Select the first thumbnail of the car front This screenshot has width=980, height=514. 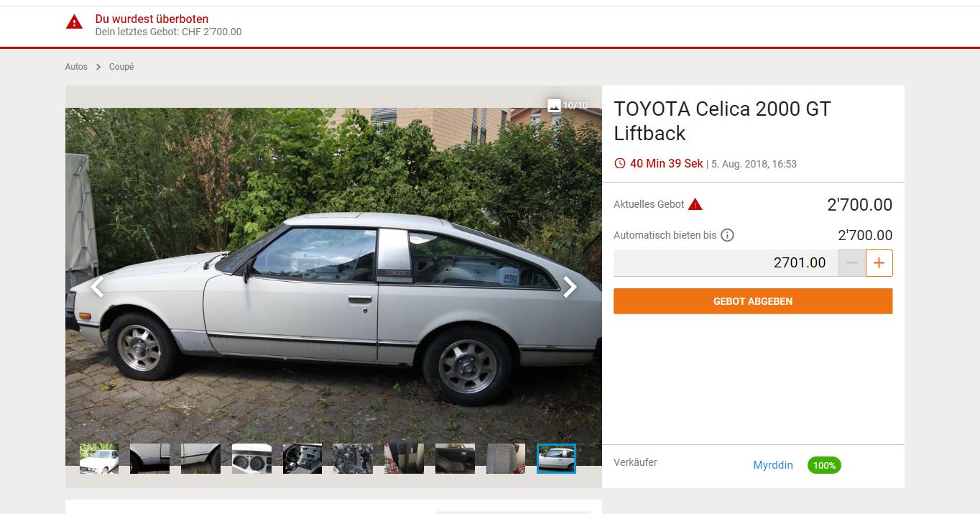click(99, 459)
